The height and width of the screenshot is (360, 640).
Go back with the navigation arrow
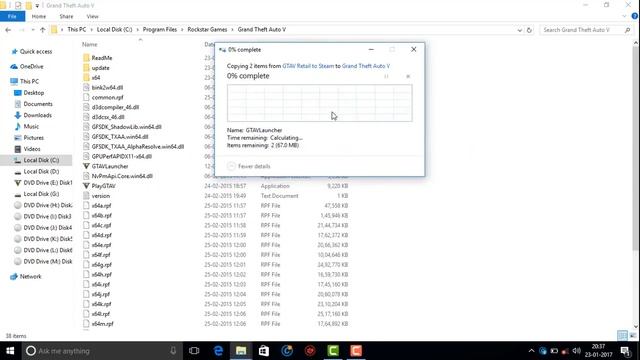(x=8, y=30)
